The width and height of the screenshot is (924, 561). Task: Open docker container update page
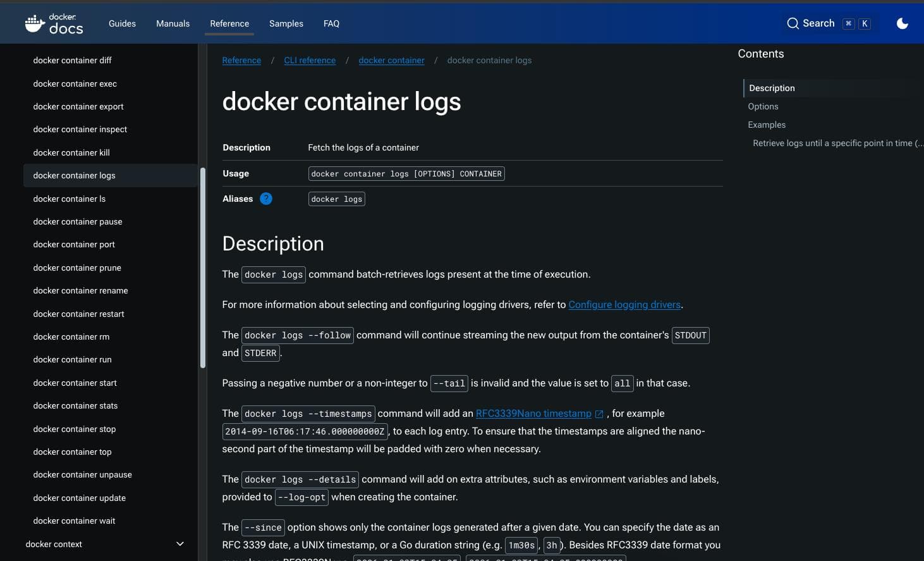tap(79, 498)
